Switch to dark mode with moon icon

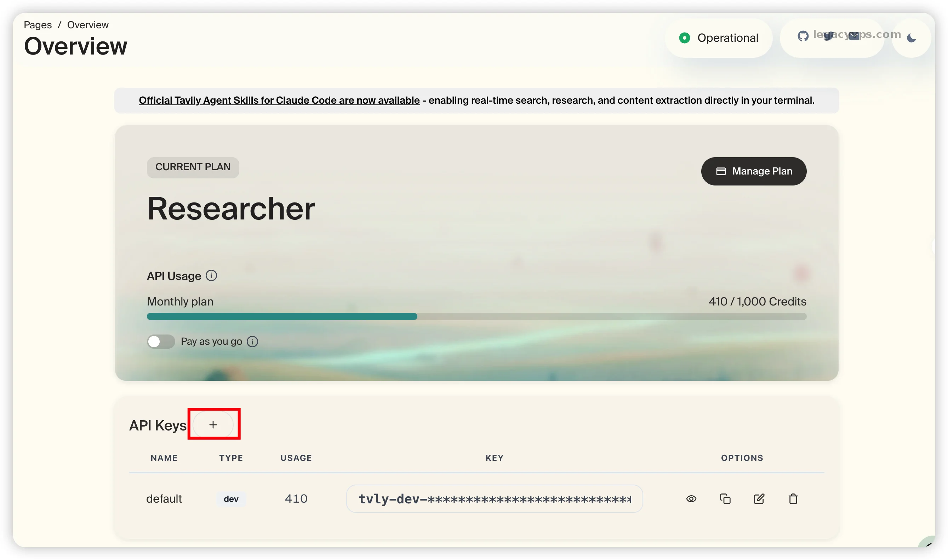coord(911,38)
